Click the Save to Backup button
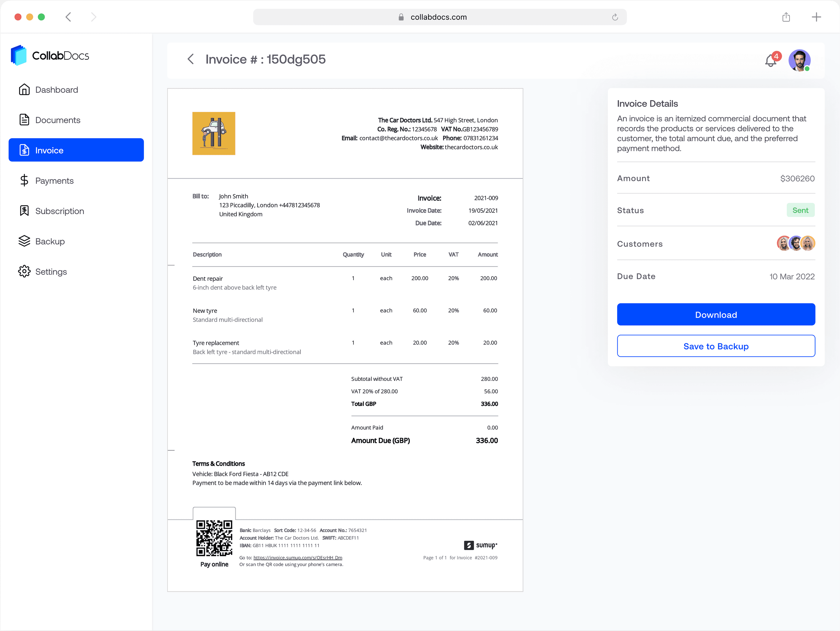 click(716, 346)
